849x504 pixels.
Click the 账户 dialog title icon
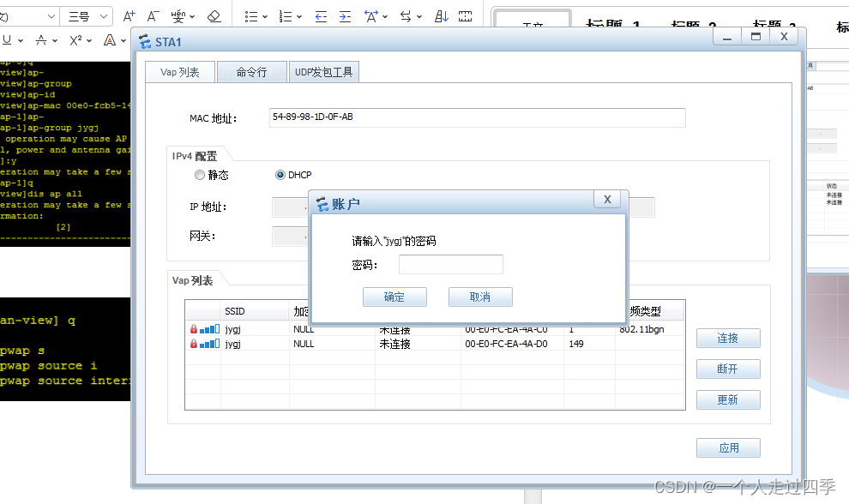[x=322, y=204]
